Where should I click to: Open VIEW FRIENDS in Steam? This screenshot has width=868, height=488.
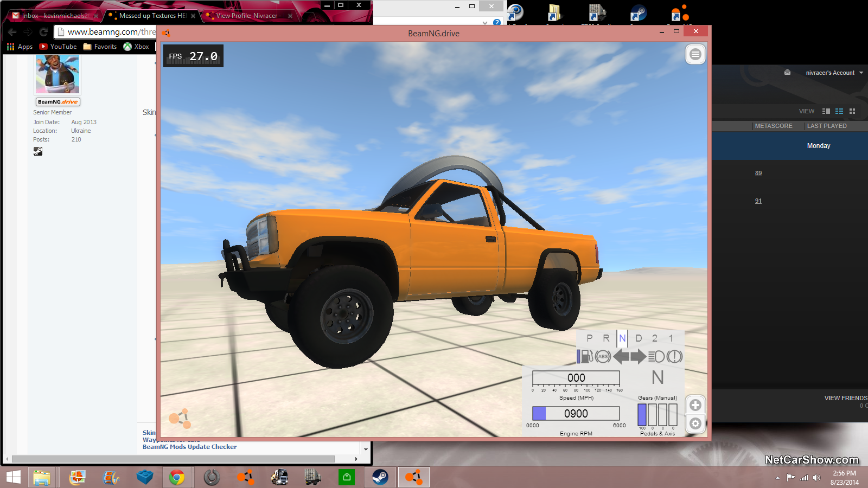846,398
